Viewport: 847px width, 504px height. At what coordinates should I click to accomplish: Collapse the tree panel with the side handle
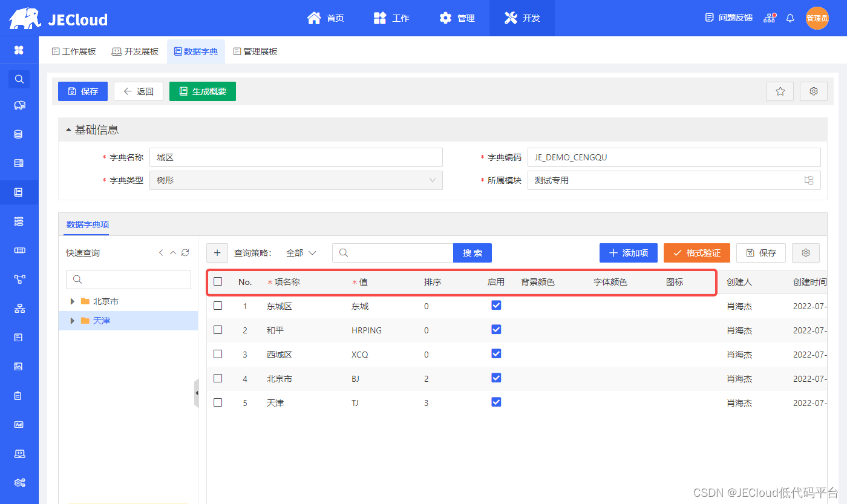point(196,393)
